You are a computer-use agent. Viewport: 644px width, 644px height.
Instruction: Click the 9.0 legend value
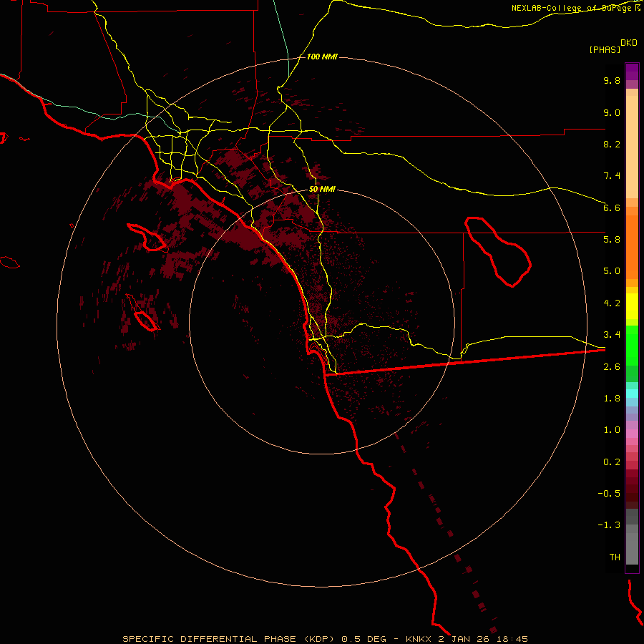tap(612, 112)
